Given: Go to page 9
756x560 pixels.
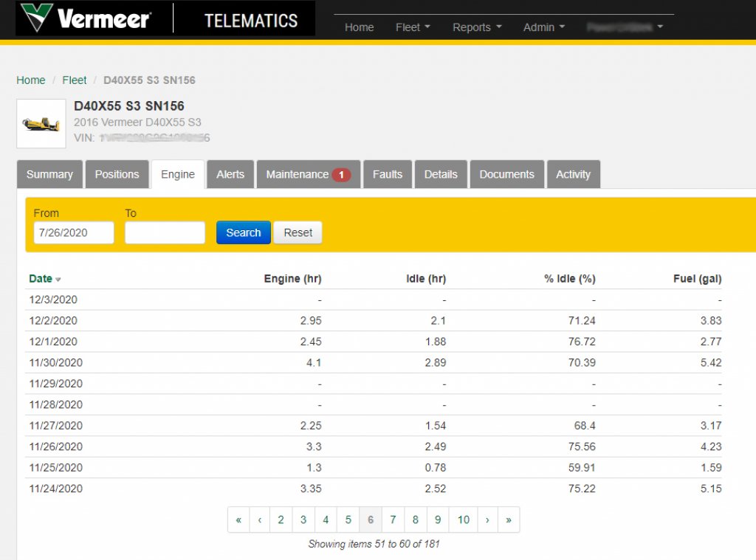Looking at the screenshot, I should pyautogui.click(x=438, y=519).
